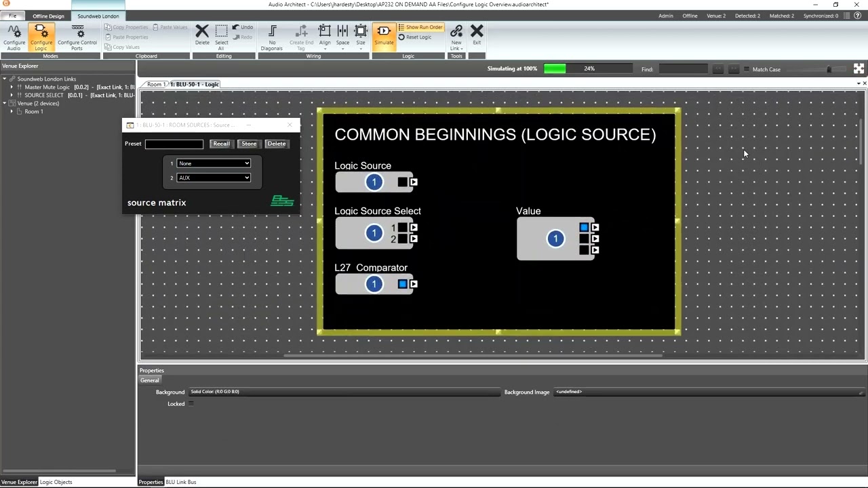Click the Logic Source Select number 1 badge
This screenshot has width=868, height=488.
[x=374, y=233]
